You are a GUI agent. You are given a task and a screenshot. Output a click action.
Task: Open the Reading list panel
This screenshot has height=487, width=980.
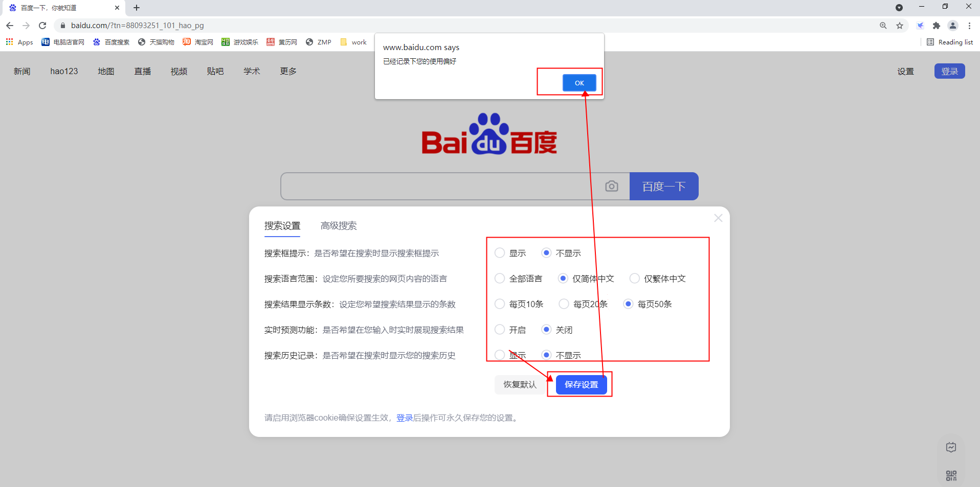[x=950, y=42]
